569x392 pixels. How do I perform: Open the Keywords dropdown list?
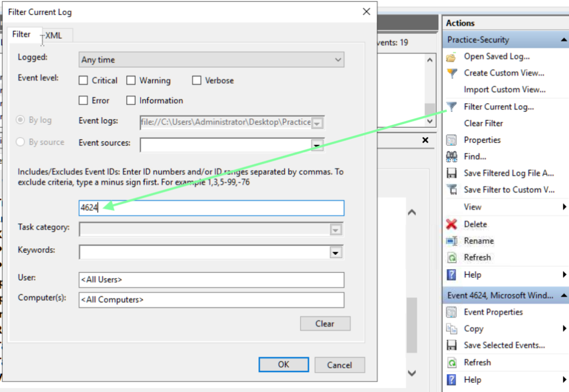point(336,253)
